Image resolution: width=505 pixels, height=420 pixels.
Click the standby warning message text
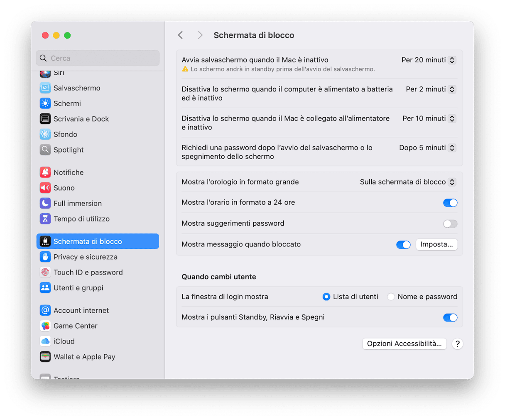pos(282,69)
